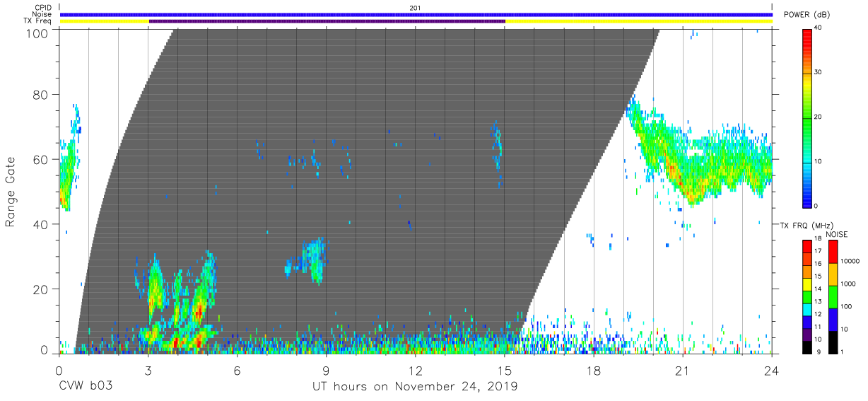Screen dimensions: 868x401
Task: Click the purple TX Freq bar segment
Action: pyautogui.click(x=327, y=21)
